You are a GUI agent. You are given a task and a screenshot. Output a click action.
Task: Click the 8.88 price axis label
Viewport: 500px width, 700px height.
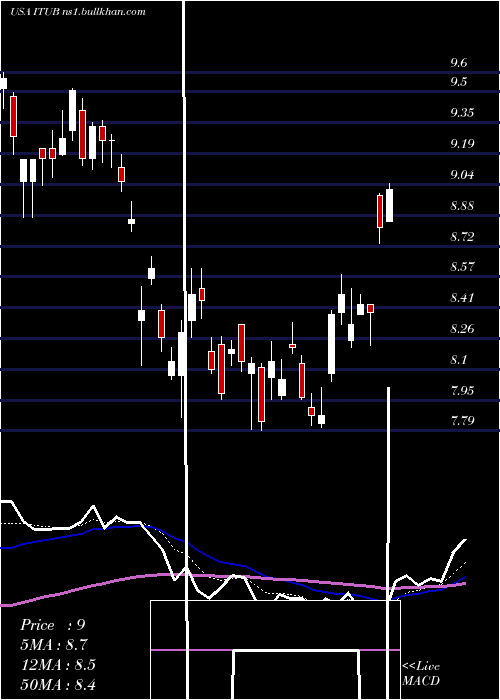pyautogui.click(x=462, y=206)
